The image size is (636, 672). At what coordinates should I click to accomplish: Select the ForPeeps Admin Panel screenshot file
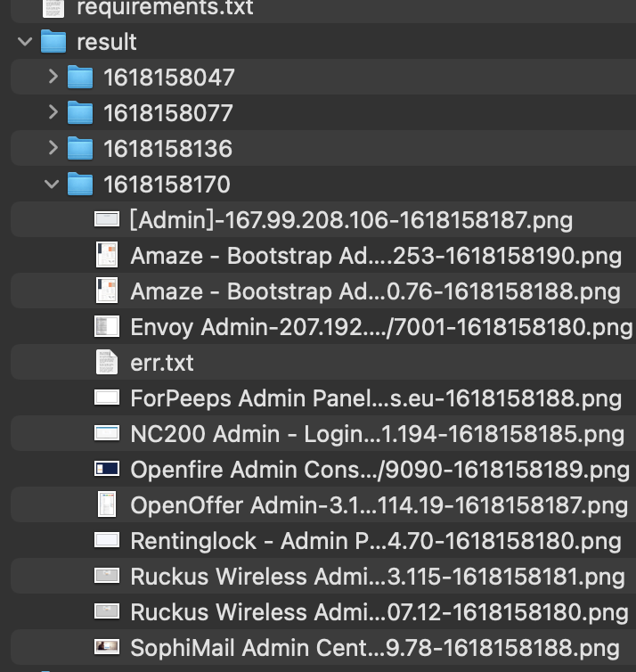(375, 398)
